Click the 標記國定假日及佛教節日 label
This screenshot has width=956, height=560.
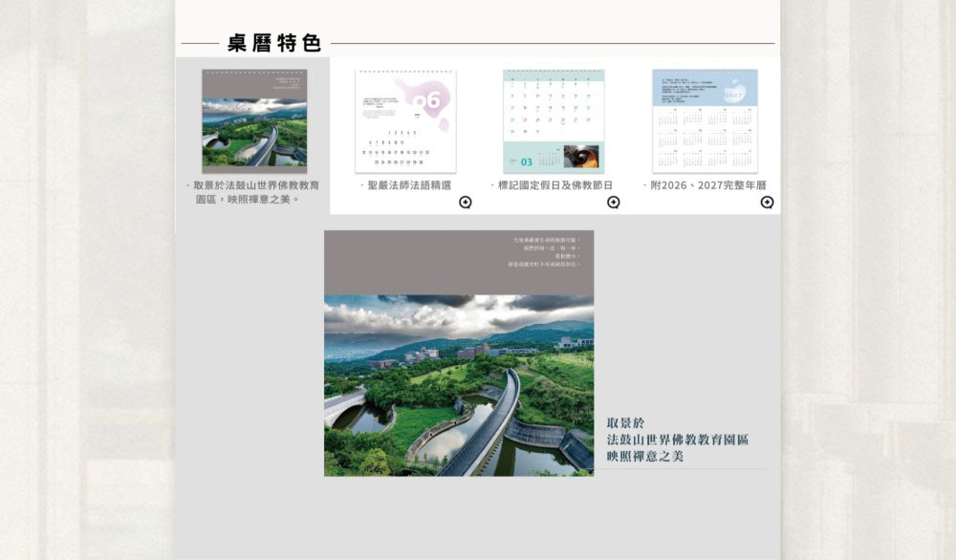[555, 185]
